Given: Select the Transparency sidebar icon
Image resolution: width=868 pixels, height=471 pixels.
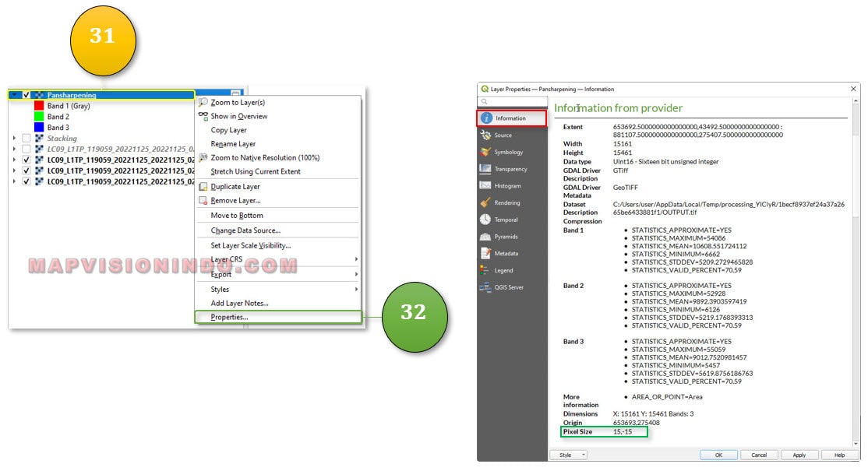Looking at the screenshot, I should (486, 169).
